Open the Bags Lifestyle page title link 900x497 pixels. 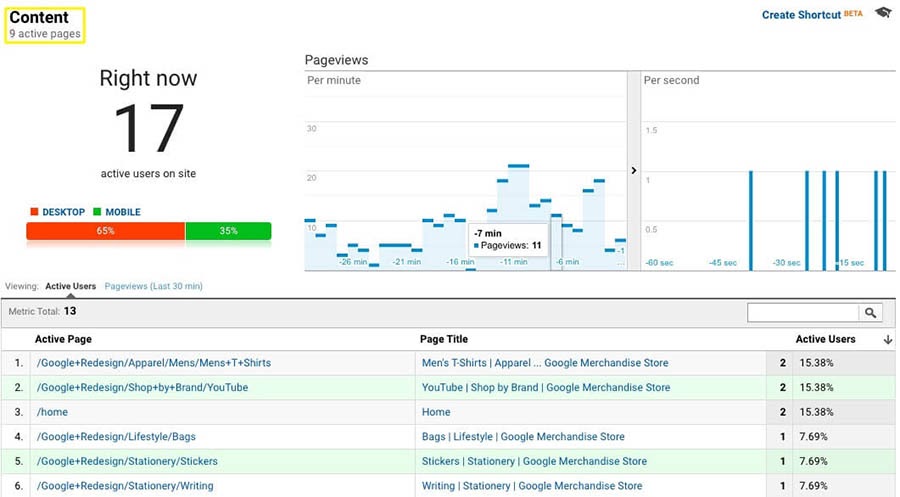click(523, 437)
